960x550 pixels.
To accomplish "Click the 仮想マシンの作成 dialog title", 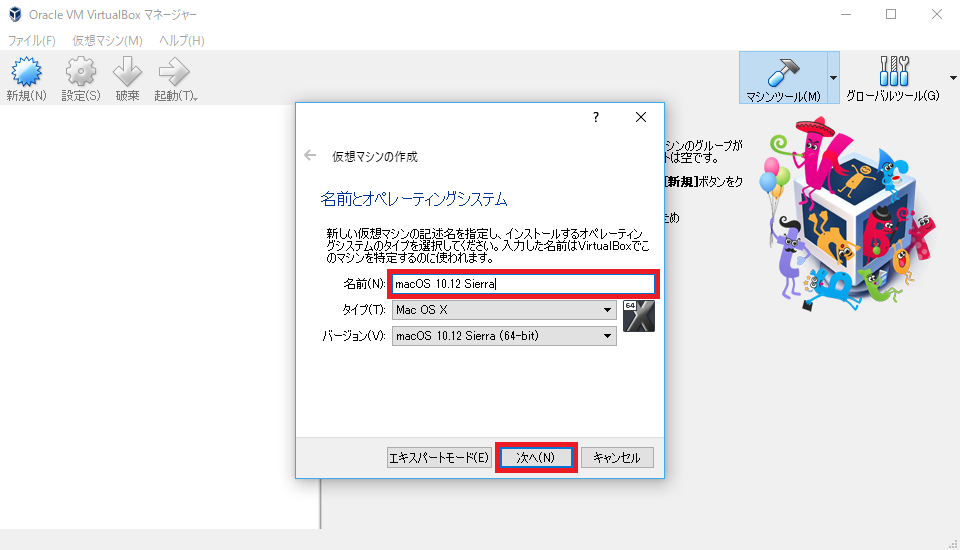I will (375, 157).
